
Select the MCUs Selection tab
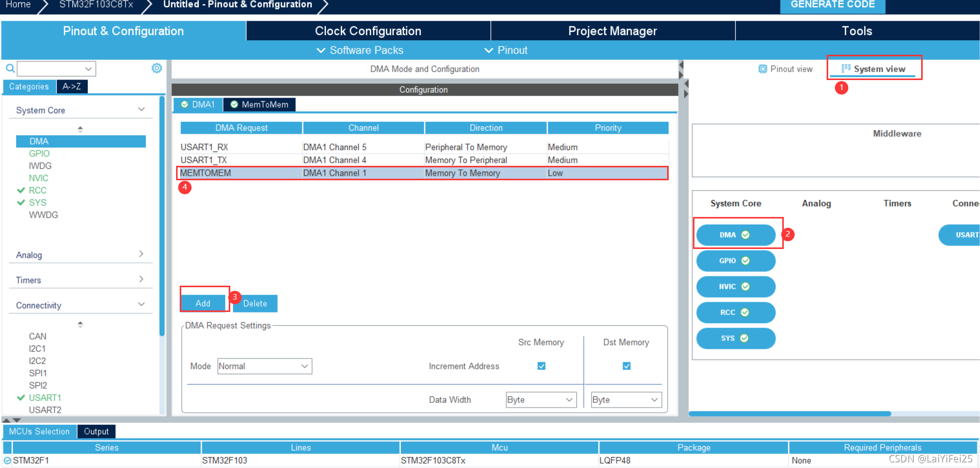pyautogui.click(x=39, y=431)
